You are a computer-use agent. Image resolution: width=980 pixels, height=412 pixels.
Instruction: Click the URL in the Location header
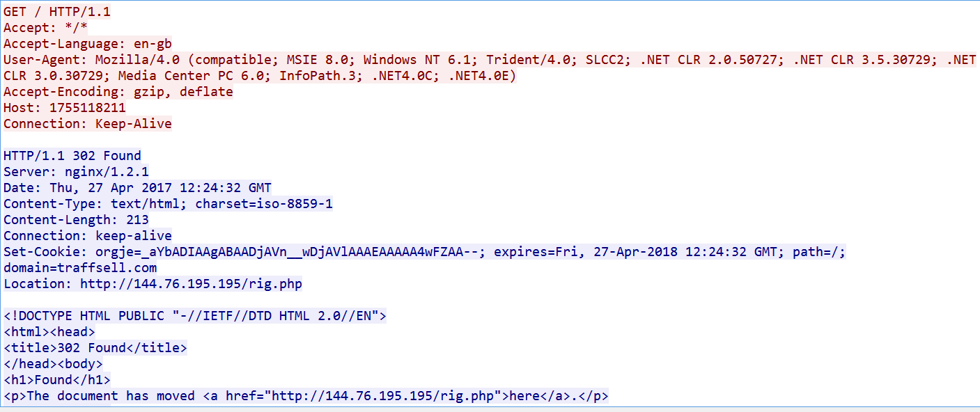click(191, 284)
